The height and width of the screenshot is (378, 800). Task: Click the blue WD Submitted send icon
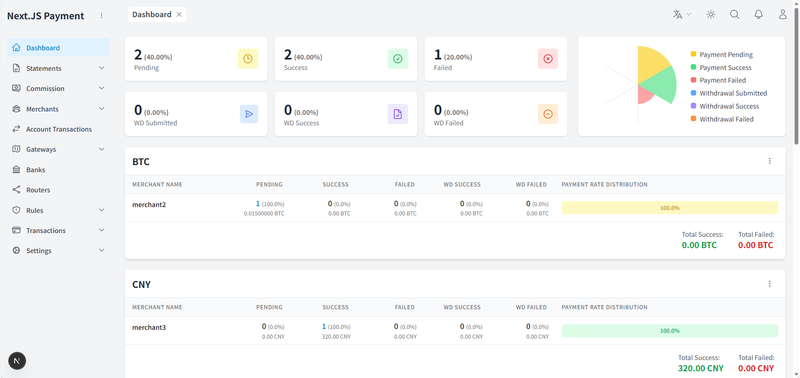tap(249, 114)
